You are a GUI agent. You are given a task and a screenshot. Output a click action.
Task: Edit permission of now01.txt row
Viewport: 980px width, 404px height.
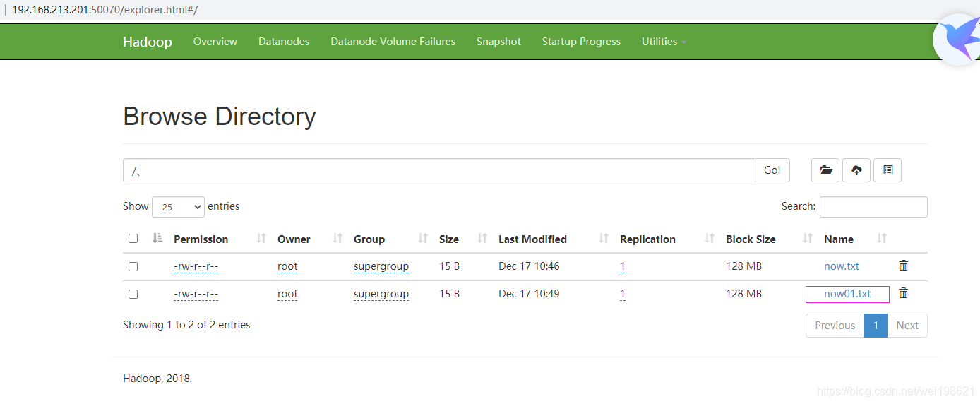pos(196,294)
